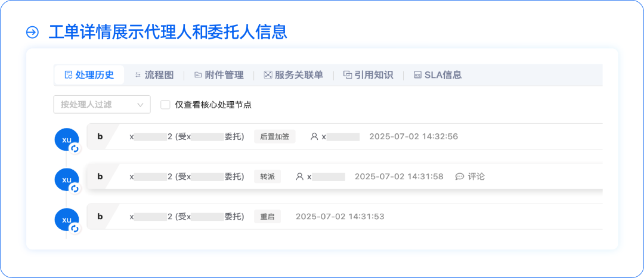Viewport: 644px width, 278px height.
Task: Click the b label on the 重启 row
Action: pyautogui.click(x=100, y=217)
